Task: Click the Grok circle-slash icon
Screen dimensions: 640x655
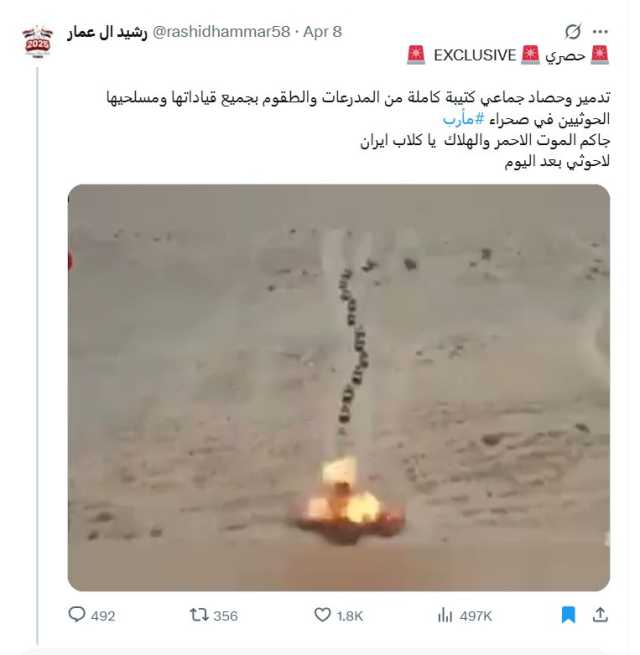Action: (573, 32)
